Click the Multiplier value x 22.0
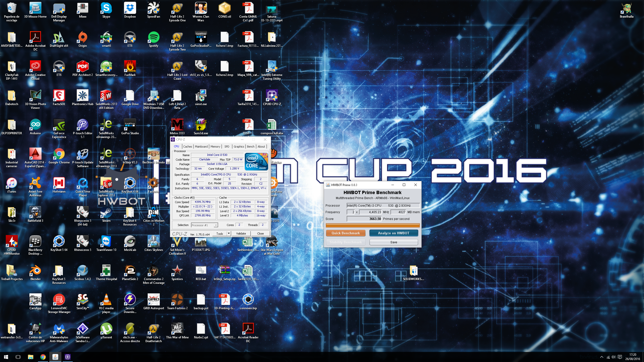Viewport: 644px width, 362px height. (x=203, y=207)
